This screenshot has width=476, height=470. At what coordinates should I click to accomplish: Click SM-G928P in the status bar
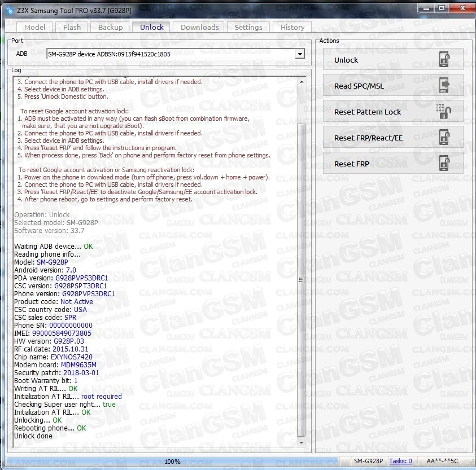click(368, 461)
